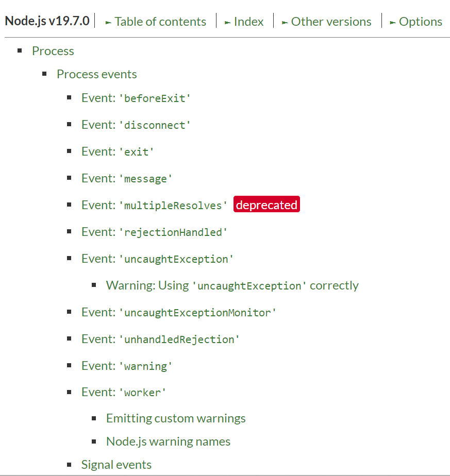Open Warning: Using 'uncaughtException' correctly
The width and height of the screenshot is (450, 476).
tap(232, 285)
